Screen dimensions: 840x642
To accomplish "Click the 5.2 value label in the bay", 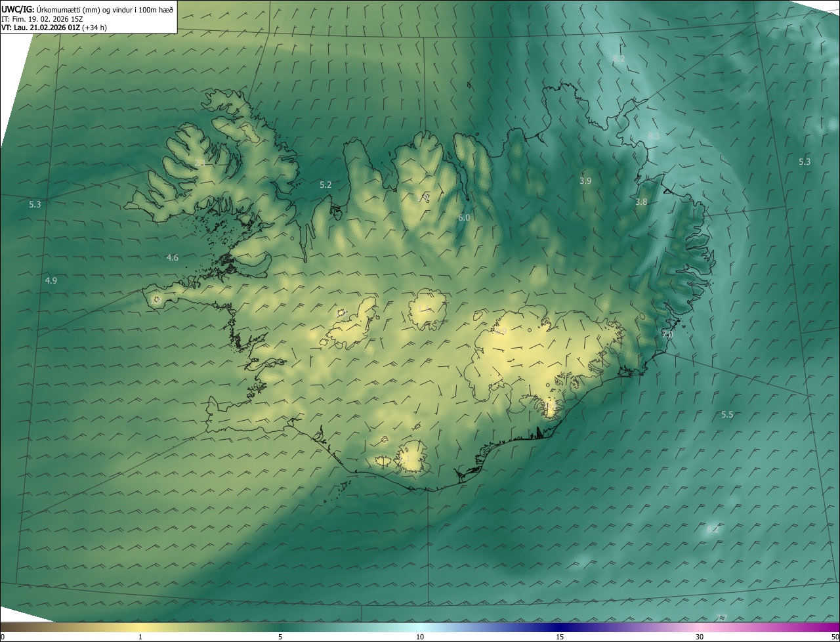I will pos(325,185).
